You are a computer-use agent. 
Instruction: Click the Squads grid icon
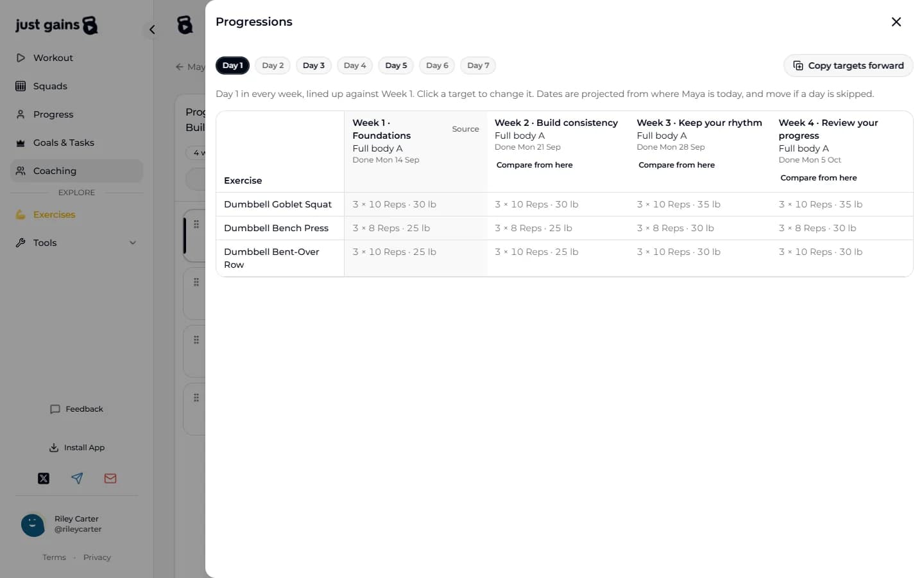pos(21,86)
